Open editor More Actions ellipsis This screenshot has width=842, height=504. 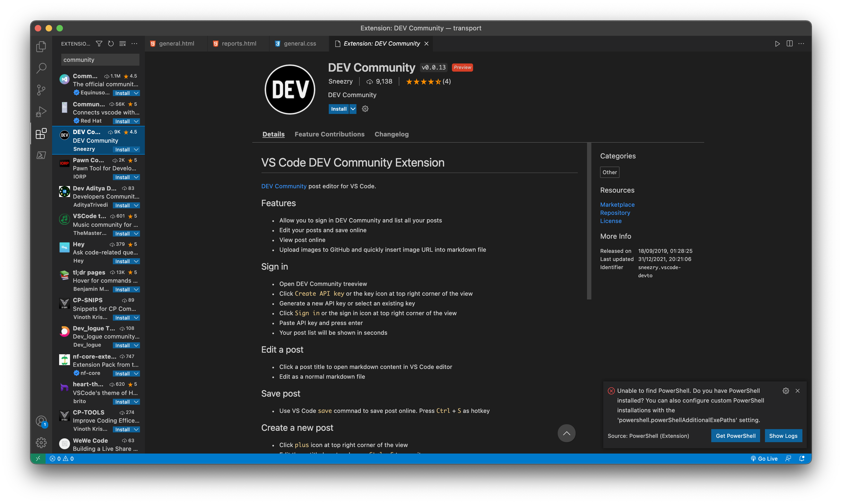coord(801,43)
